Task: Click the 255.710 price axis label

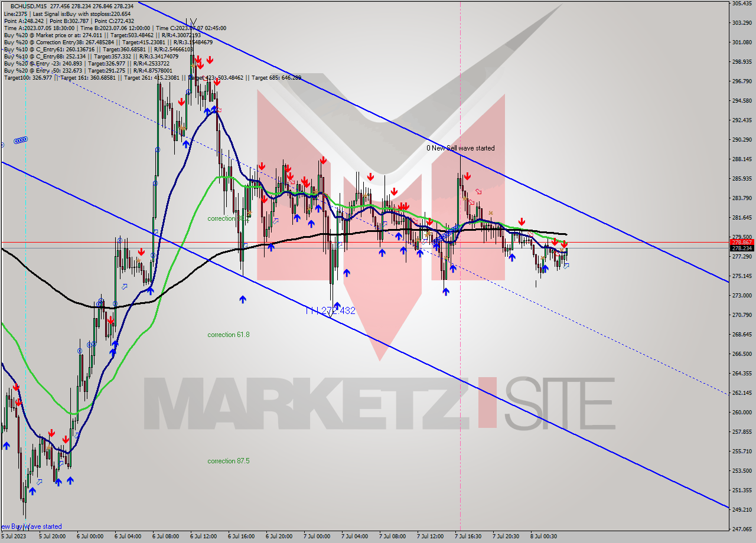Action: (x=742, y=452)
